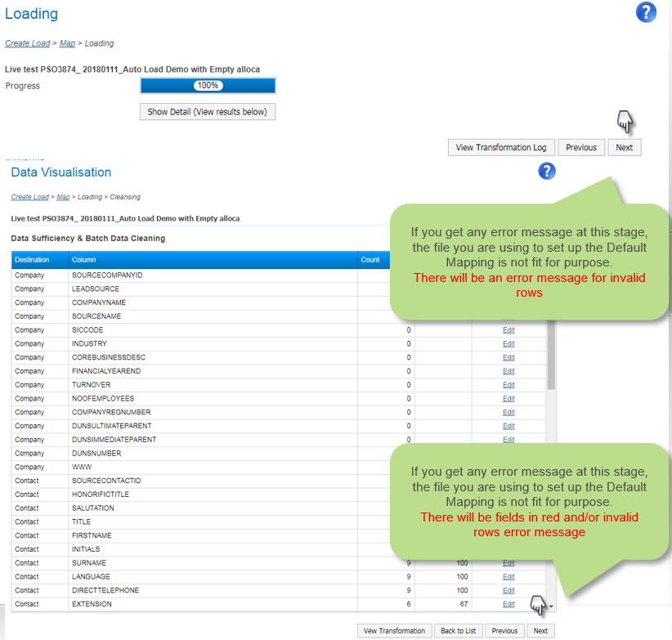Follow Map breadcrumb under Loading heading
The width and height of the screenshot is (672, 640).
(67, 43)
